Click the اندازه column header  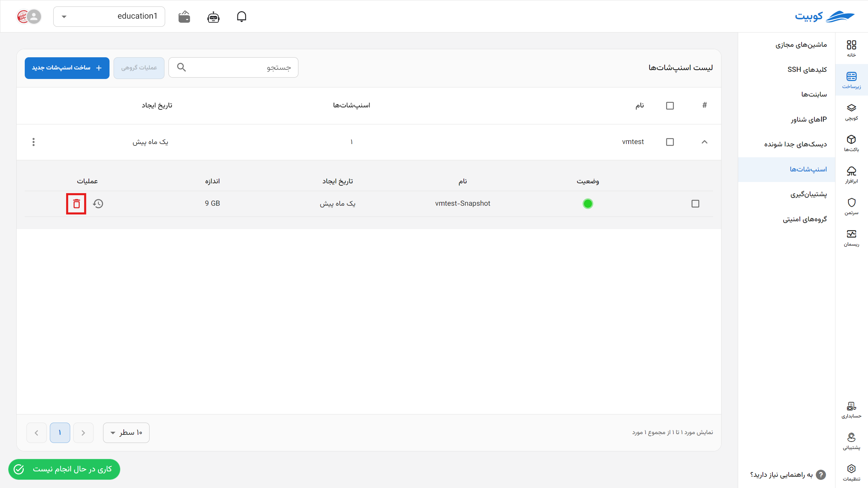pos(212,181)
